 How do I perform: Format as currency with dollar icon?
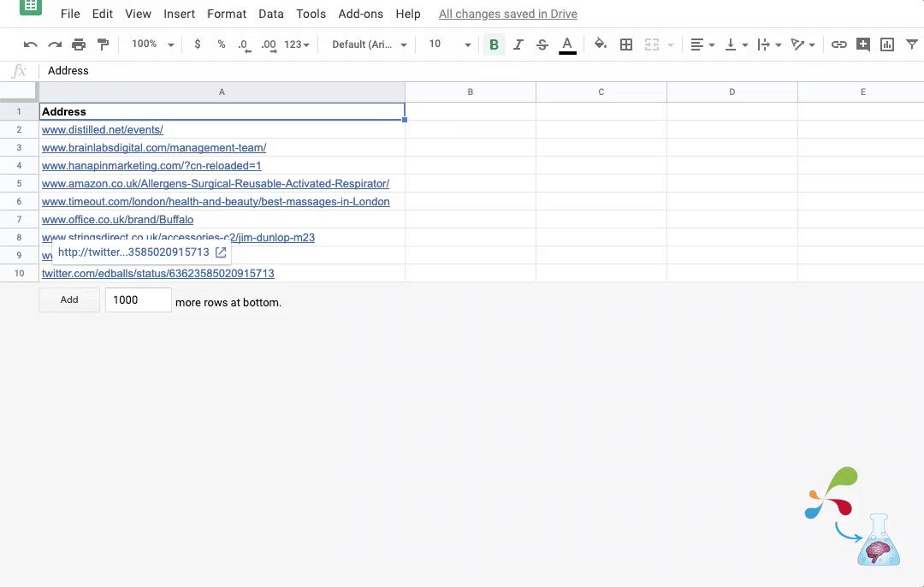[198, 44]
